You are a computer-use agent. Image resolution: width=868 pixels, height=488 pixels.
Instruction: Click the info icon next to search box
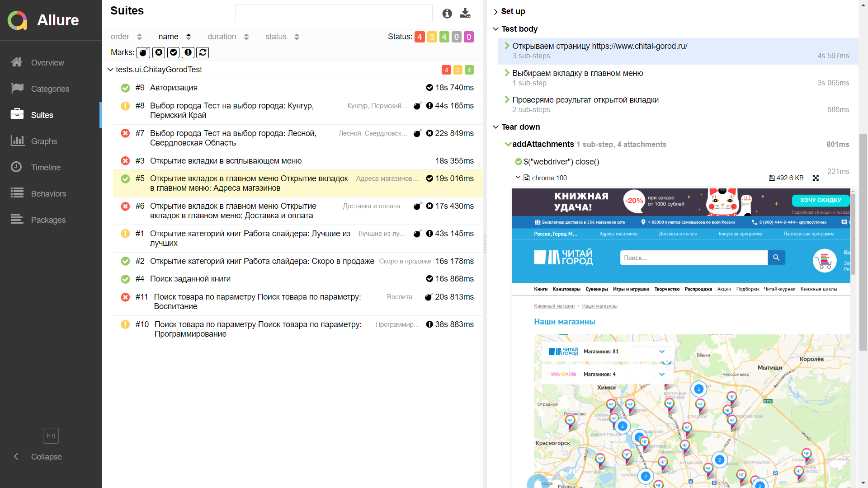[447, 14]
